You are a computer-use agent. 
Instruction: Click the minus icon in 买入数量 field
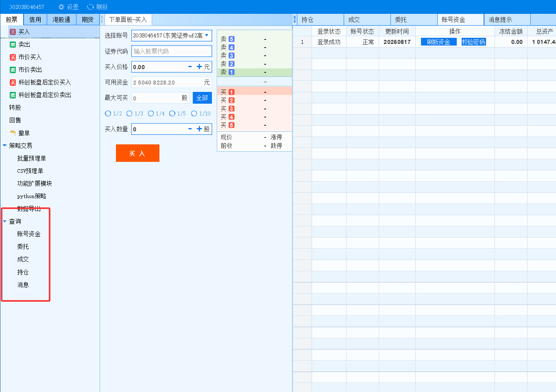click(190, 129)
